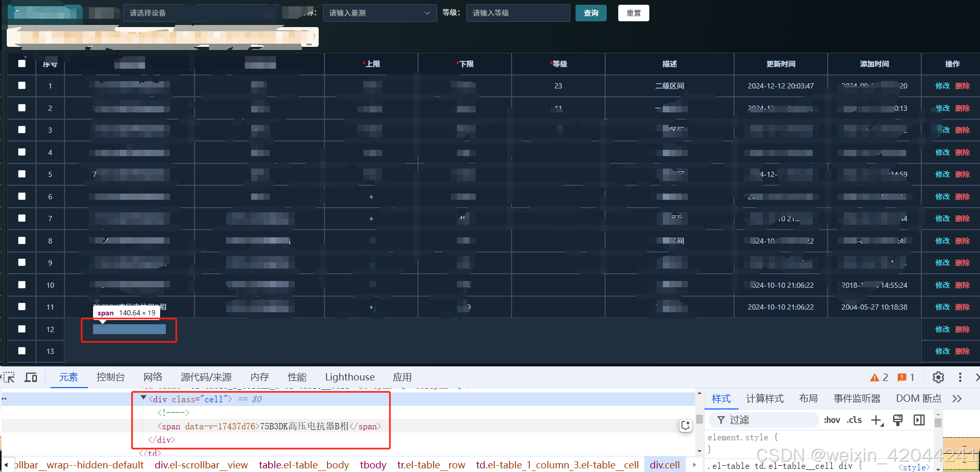Switch to the 网络 Network tab
Viewport: 980px width, 472px height.
[x=152, y=377]
